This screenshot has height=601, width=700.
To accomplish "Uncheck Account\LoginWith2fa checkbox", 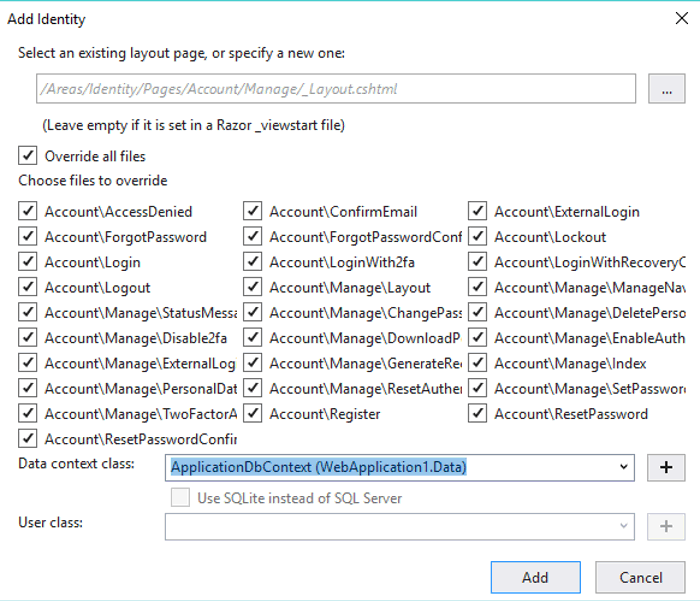I will (x=252, y=262).
